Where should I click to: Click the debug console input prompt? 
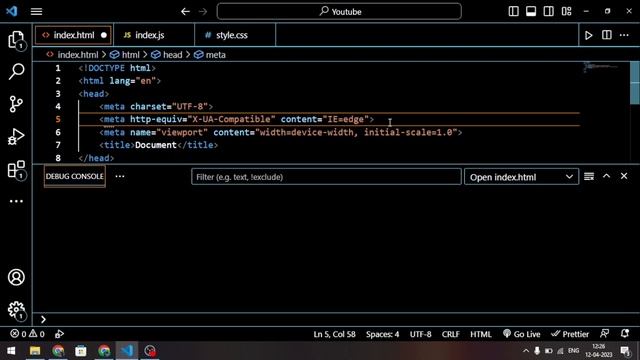click(x=335, y=319)
